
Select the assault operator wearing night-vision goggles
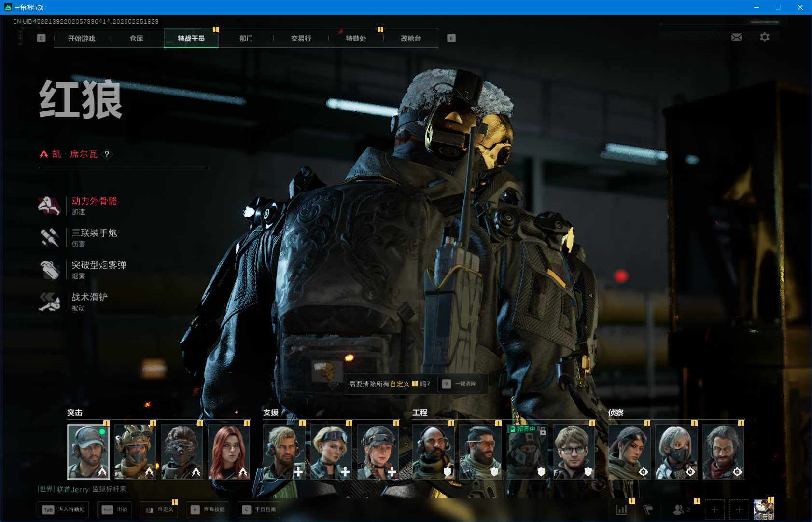tap(182, 452)
